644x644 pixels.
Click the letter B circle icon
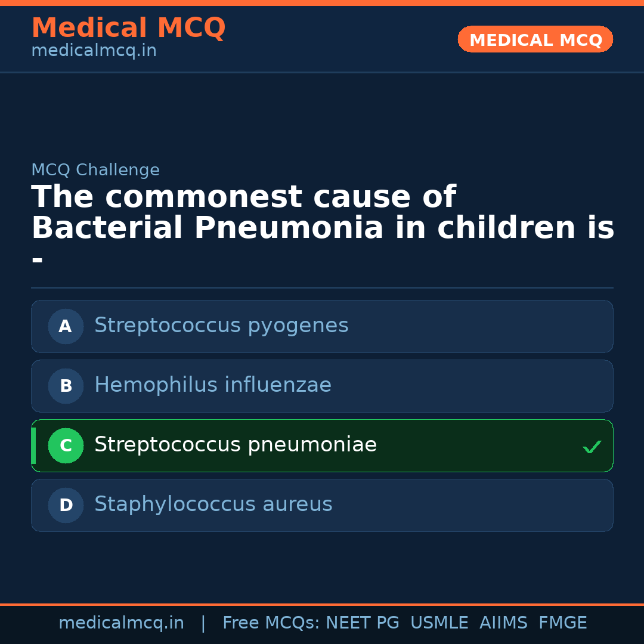(66, 386)
